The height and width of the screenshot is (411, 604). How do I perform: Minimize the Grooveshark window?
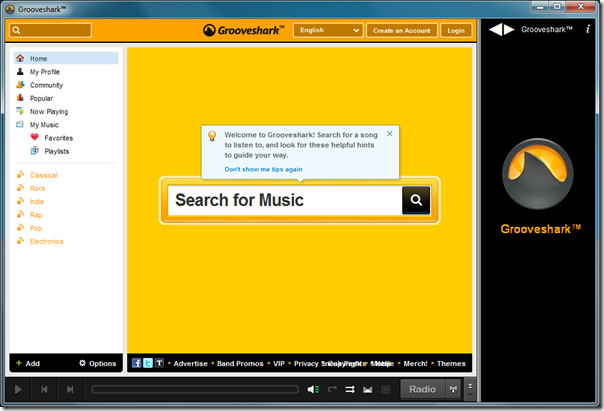(540, 7)
